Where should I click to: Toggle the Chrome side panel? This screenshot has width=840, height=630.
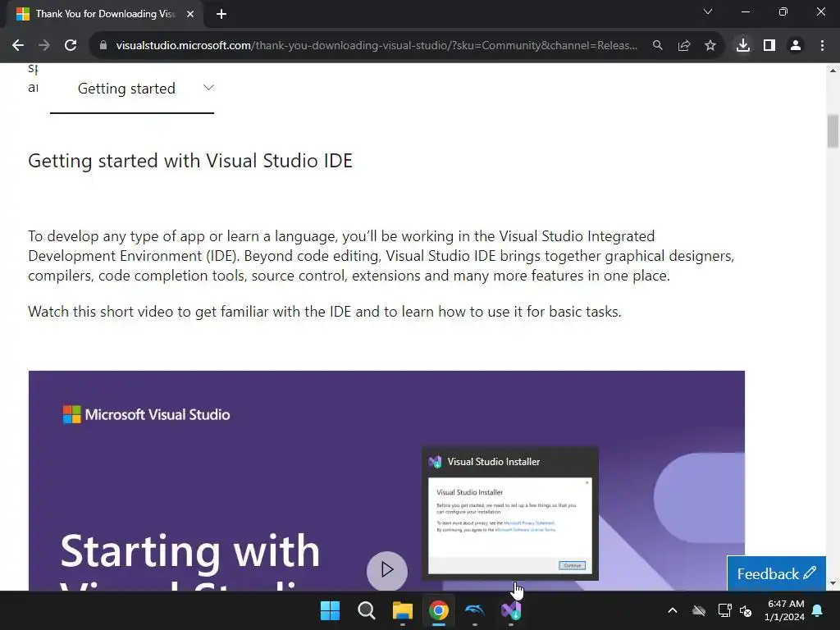click(x=769, y=46)
